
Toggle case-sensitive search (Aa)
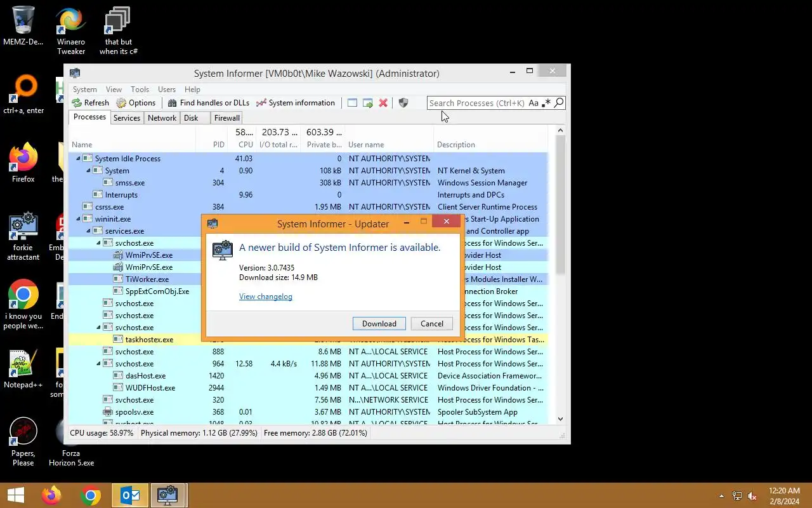534,103
